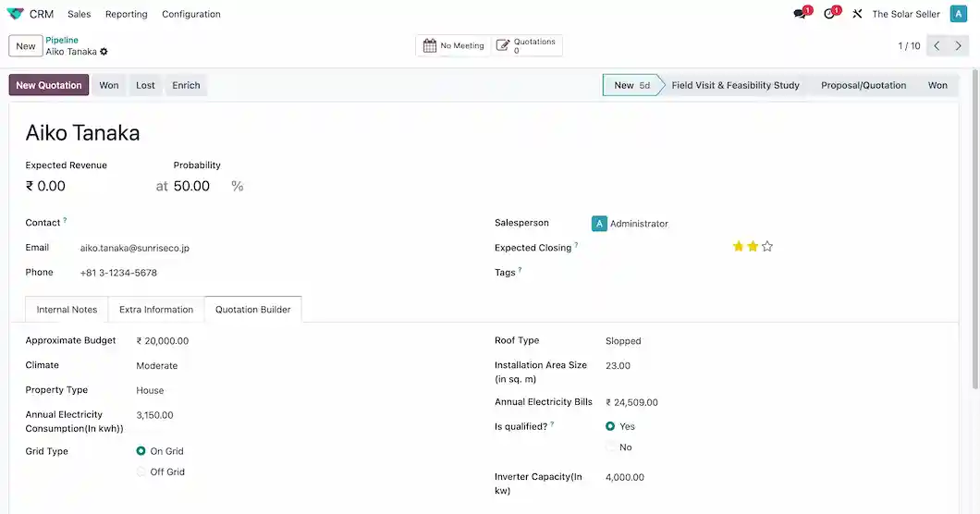Set priority to three stars
980x514 pixels.
pyautogui.click(x=767, y=247)
